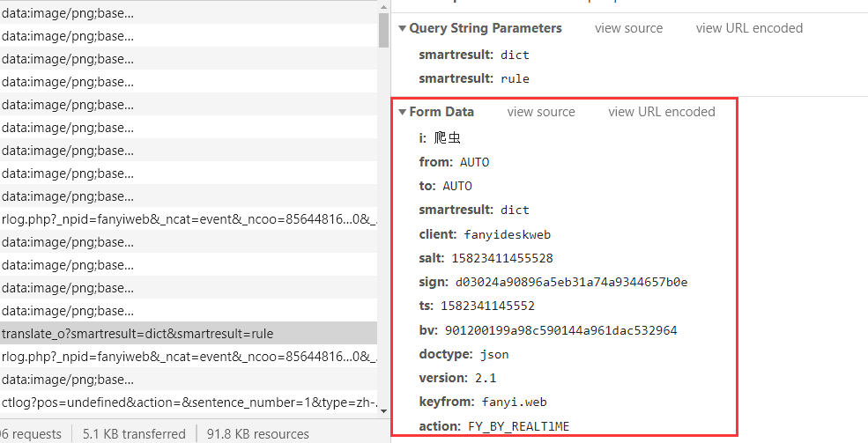
Task: Click view source beside Query String Parameters
Action: tap(628, 28)
